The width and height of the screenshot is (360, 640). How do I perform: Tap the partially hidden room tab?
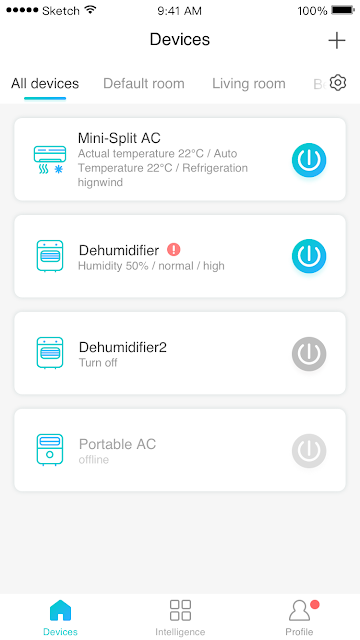pos(320,84)
